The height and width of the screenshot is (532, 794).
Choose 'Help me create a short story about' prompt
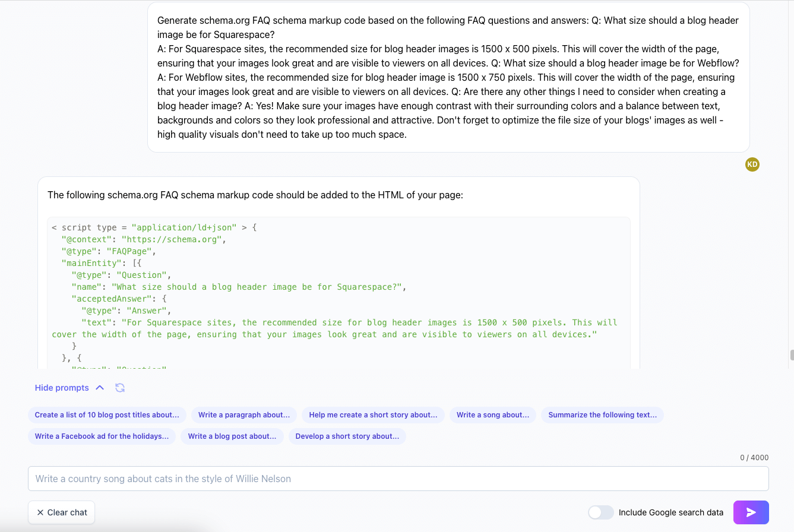click(x=373, y=415)
